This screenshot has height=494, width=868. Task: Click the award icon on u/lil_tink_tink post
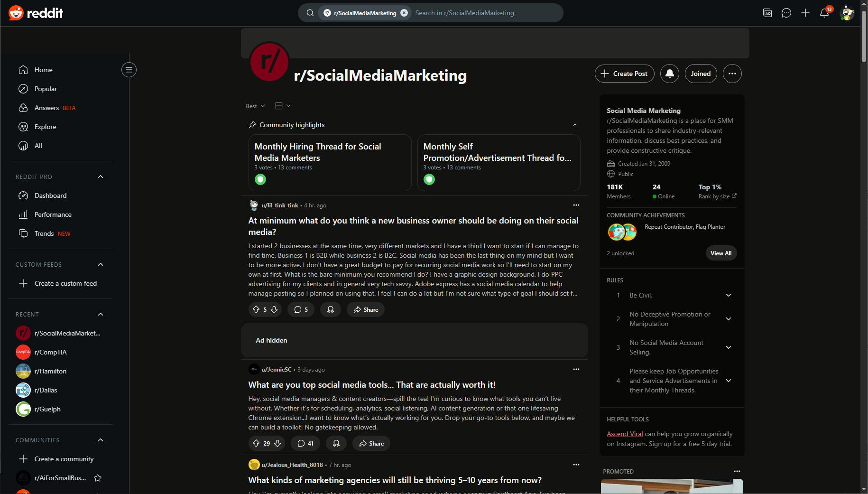331,309
